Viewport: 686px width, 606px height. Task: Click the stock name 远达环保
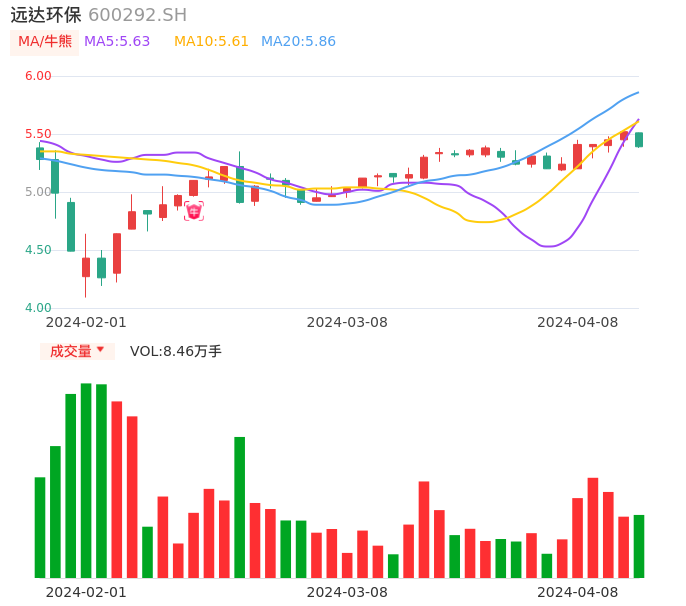click(x=46, y=15)
